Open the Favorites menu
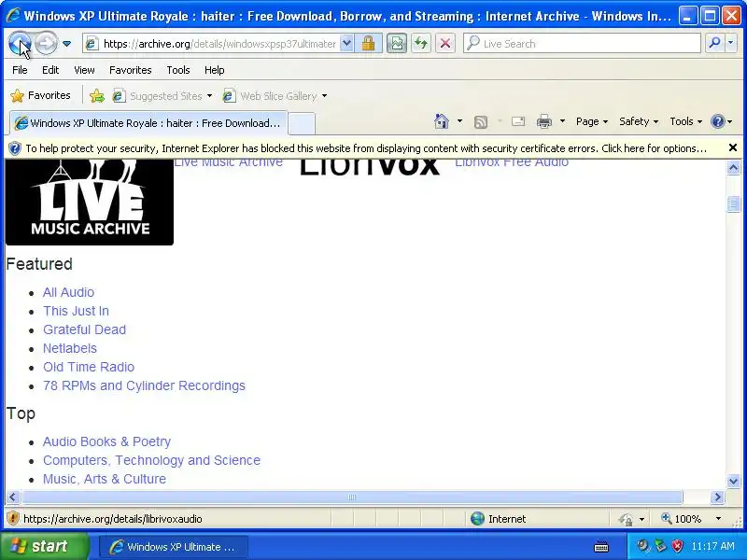Screen dimensions: 747x560 coord(130,70)
